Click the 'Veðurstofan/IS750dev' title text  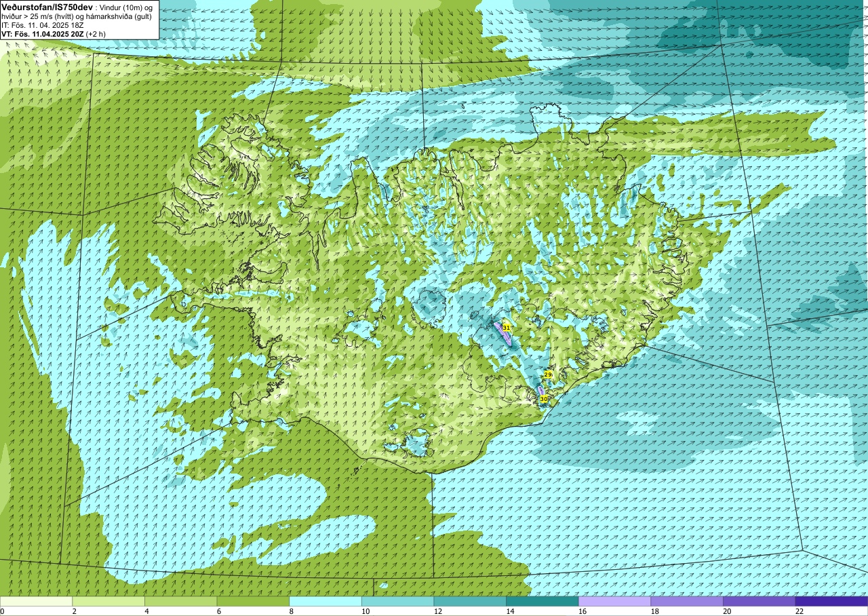click(47, 6)
